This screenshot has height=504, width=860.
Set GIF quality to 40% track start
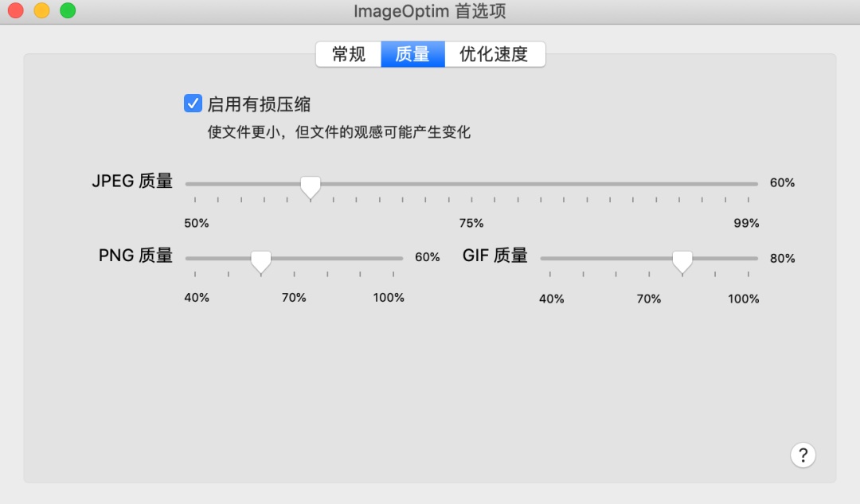[x=550, y=258]
